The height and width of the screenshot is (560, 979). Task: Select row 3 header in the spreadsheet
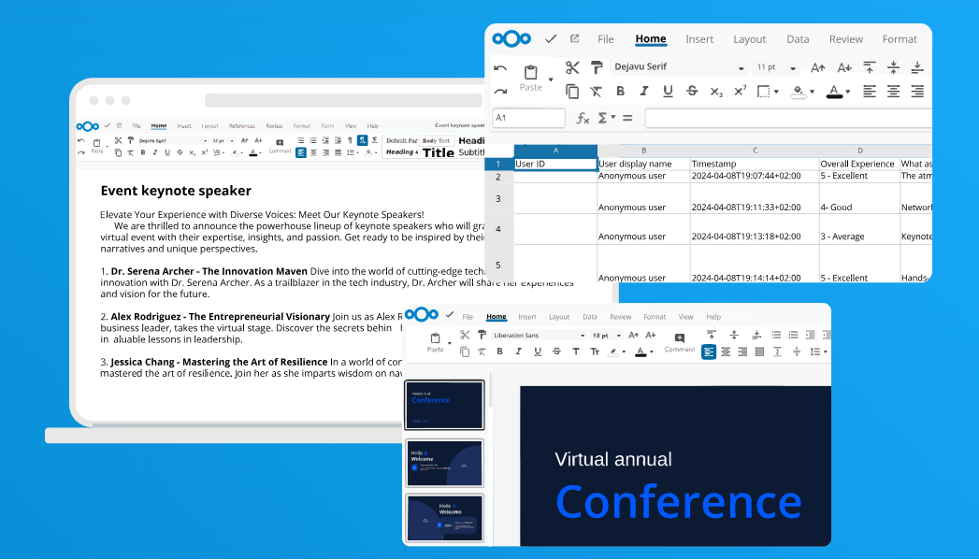tap(498, 198)
